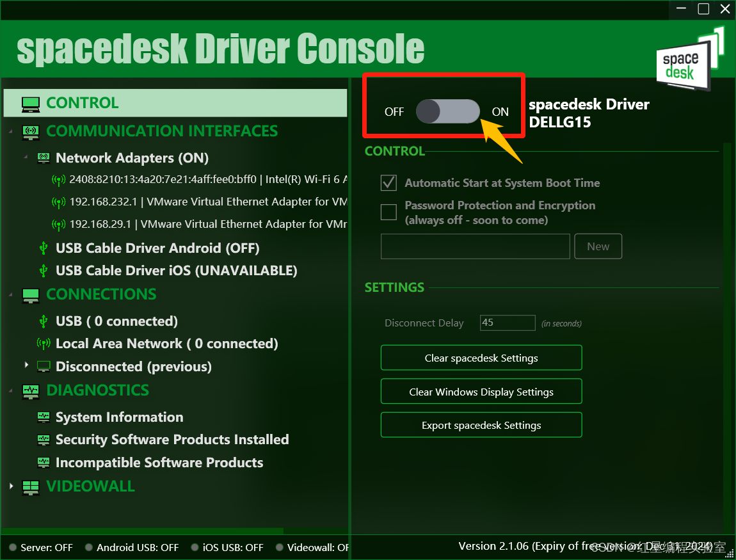Image resolution: width=736 pixels, height=560 pixels.
Task: Click the Local Area Network signal icon
Action: pos(44,344)
